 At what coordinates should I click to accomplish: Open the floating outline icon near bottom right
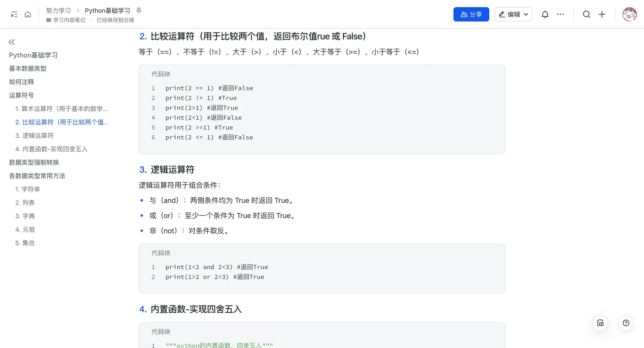(600, 323)
